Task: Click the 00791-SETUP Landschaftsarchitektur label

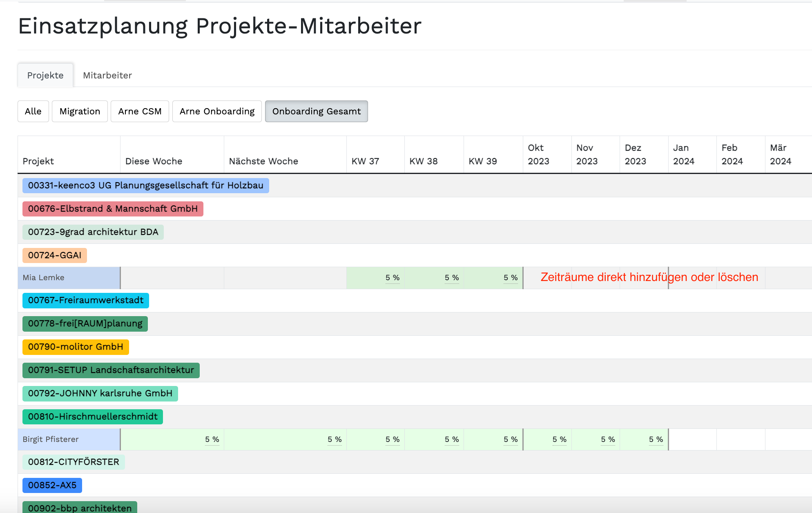Action: tap(111, 370)
